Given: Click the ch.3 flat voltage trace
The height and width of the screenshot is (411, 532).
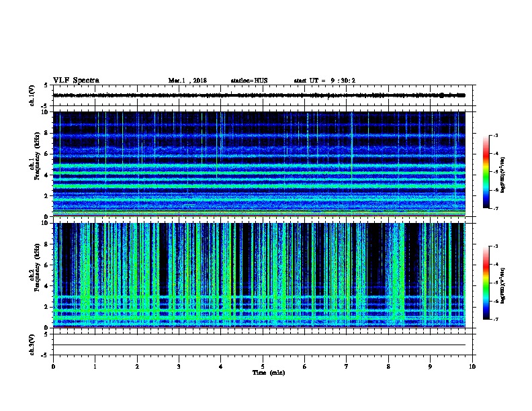Looking at the screenshot, I should pyautogui.click(x=259, y=345).
